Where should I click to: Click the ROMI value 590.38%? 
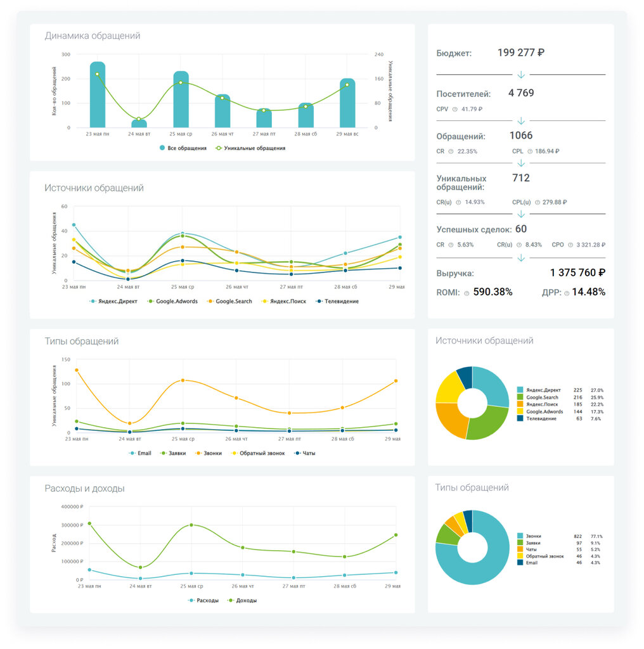coord(493,292)
